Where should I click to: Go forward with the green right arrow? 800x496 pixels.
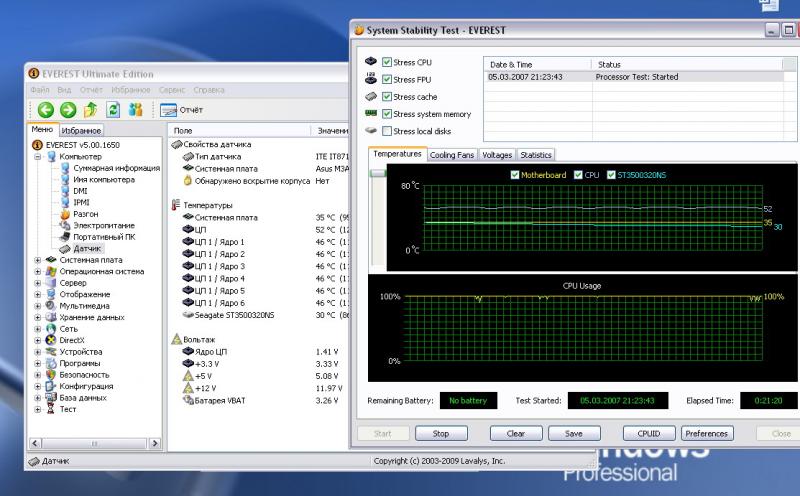[68, 110]
